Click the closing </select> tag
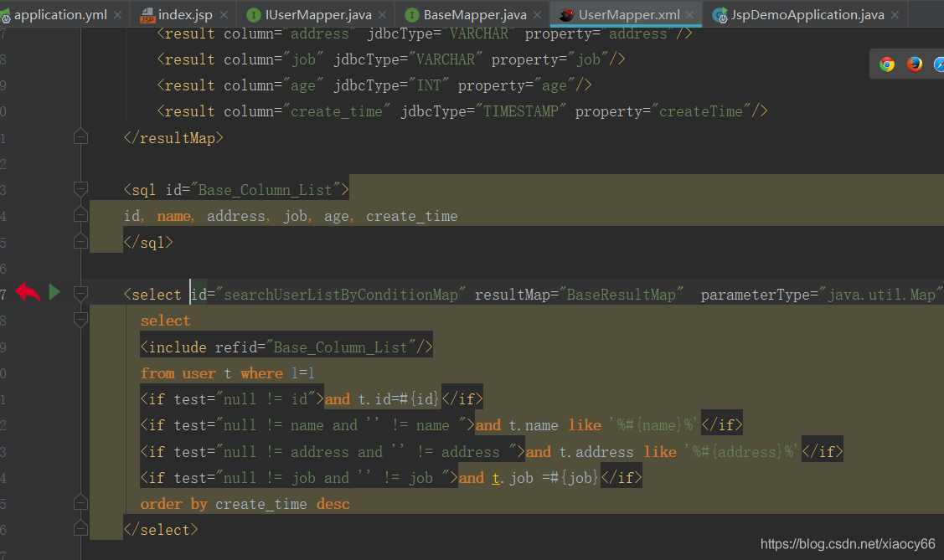Image resolution: width=944 pixels, height=560 pixels. click(x=161, y=530)
